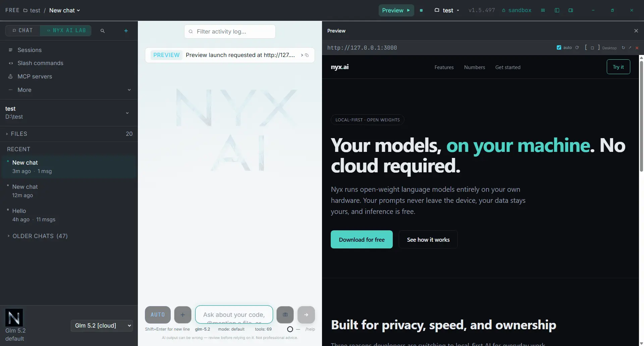Open the preview in an external window arrow icon

coord(630,48)
